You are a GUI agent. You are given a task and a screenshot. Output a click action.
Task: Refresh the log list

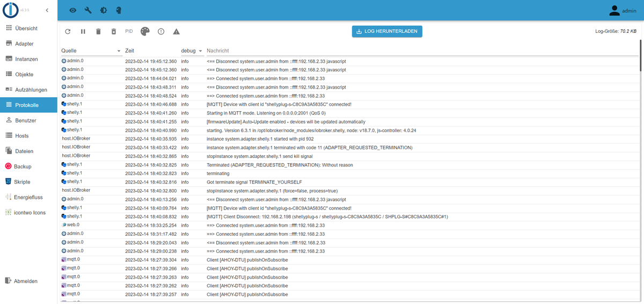point(68,32)
